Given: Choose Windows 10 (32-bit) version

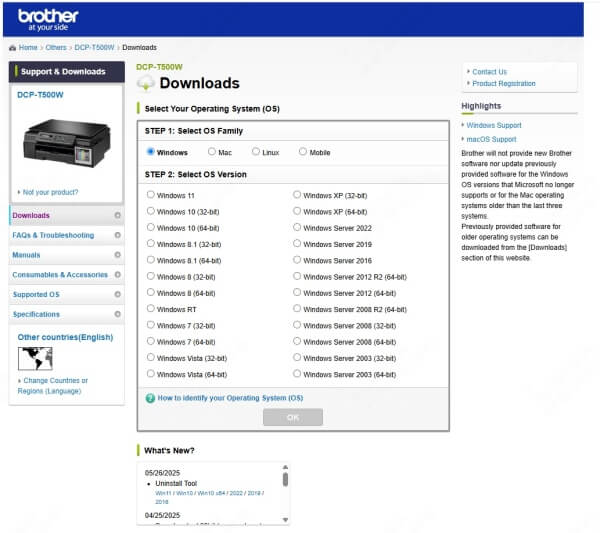Looking at the screenshot, I should (x=151, y=211).
